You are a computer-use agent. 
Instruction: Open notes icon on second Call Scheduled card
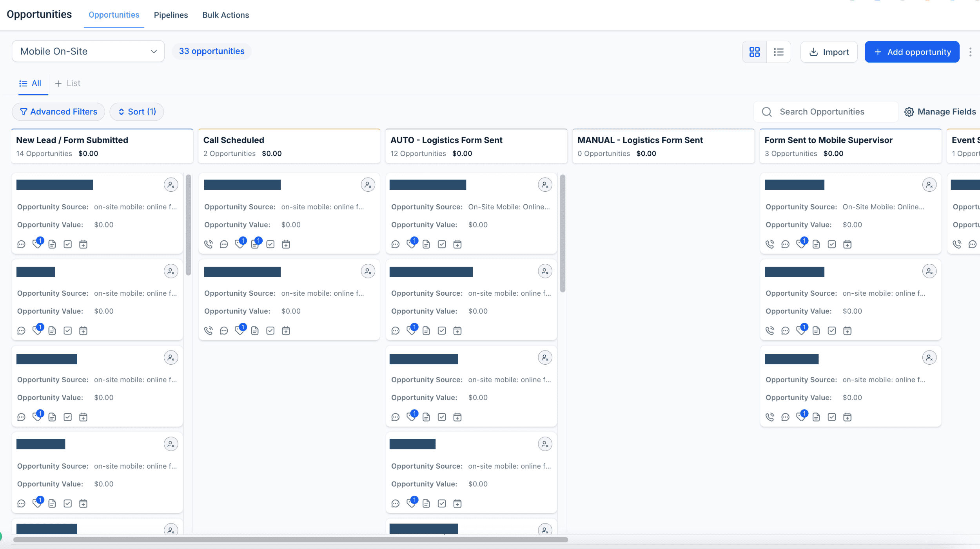[x=255, y=331]
